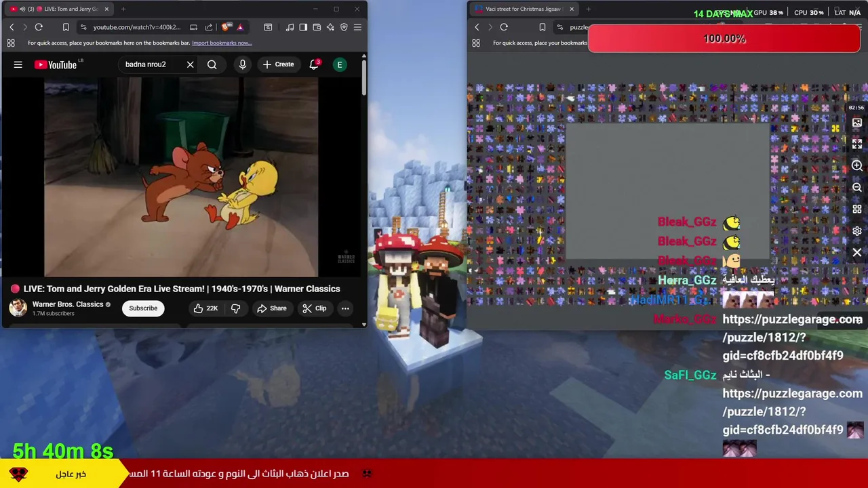This screenshot has height=488, width=868.
Task: Open the Warner Bros. Classics channel name
Action: [68, 304]
